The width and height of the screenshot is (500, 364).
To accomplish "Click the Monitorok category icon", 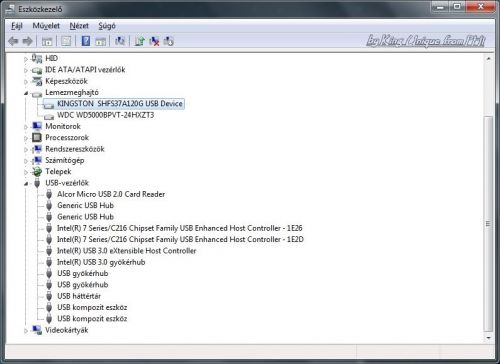I will 37,126.
